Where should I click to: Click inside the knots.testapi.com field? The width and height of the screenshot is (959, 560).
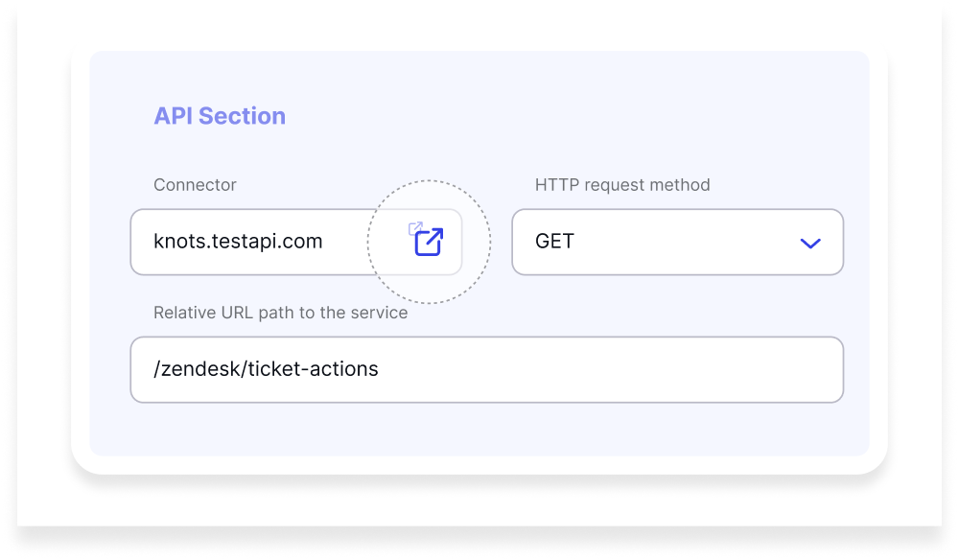[240, 242]
